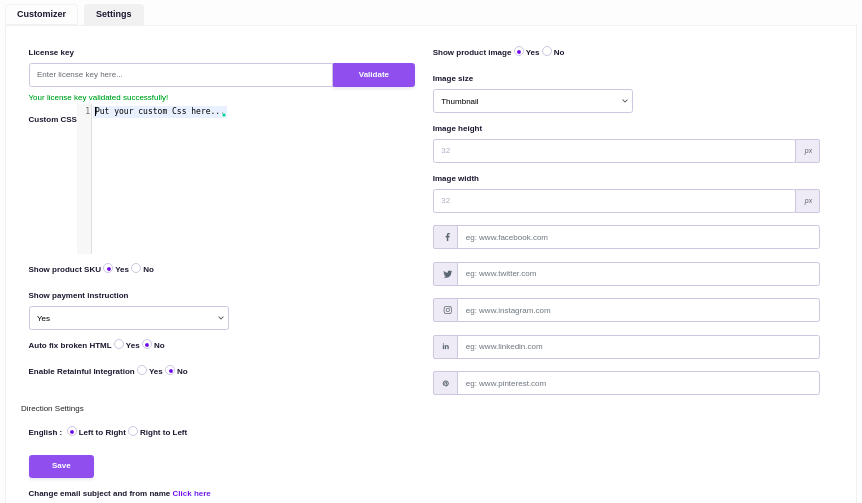
Task: Choose Right to Left direction
Action: 133,431
